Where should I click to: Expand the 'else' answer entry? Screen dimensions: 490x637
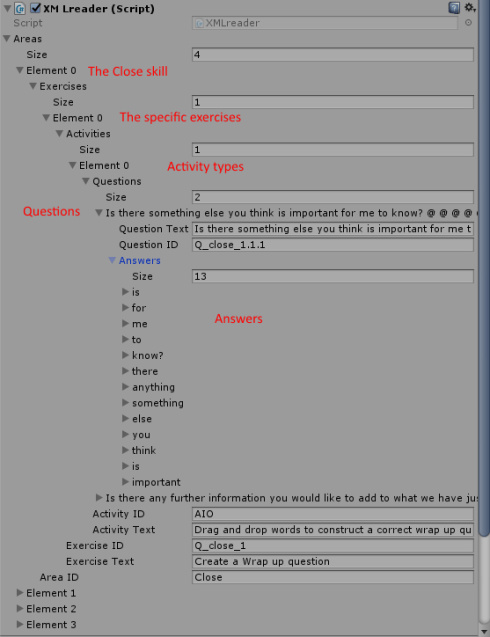pos(125,418)
